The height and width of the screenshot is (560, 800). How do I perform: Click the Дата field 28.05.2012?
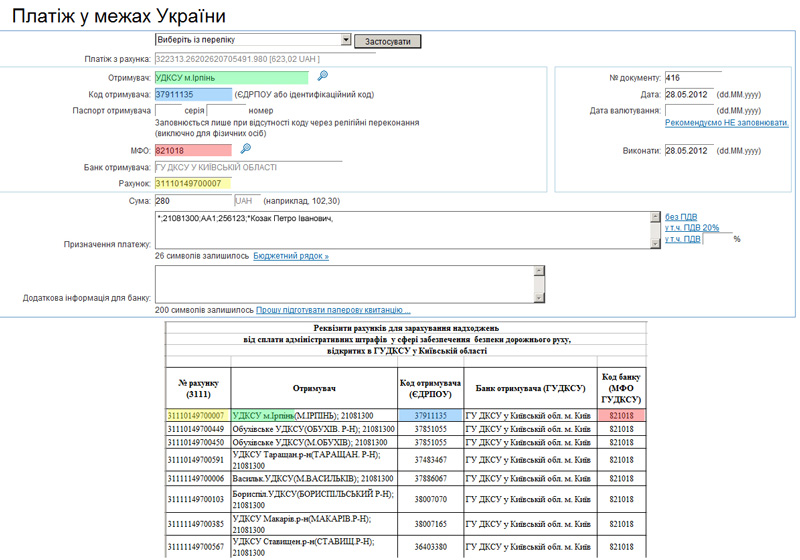(x=689, y=94)
